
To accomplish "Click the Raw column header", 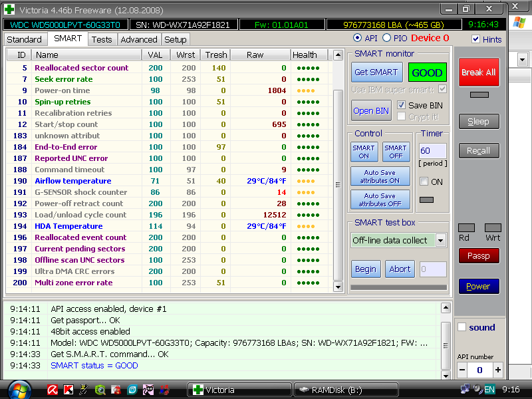I will 261,55.
